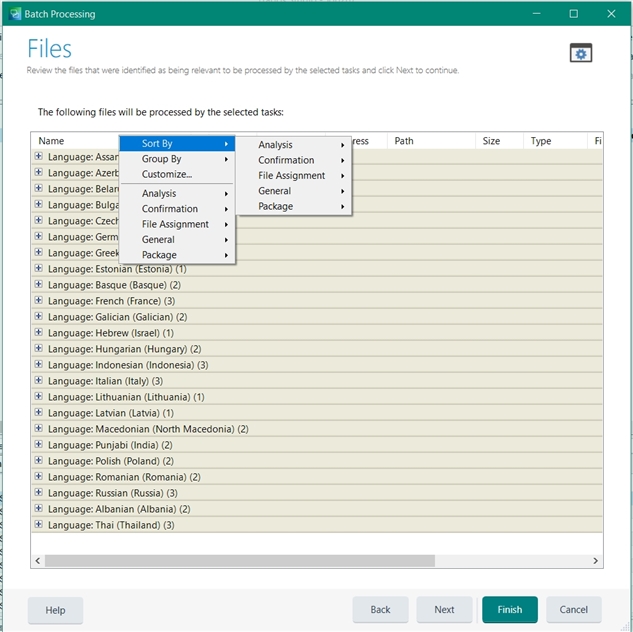The image size is (633, 632).
Task: Select Sort By in the context menu
Action: (177, 144)
